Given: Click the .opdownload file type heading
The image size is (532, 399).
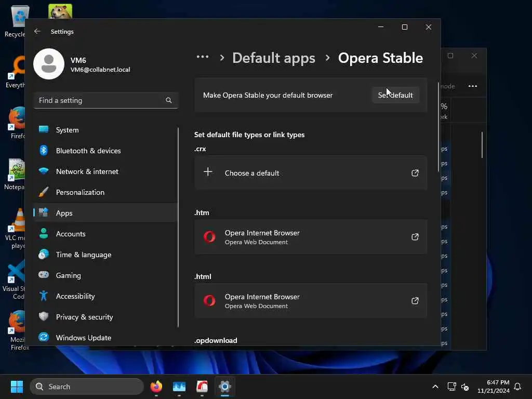Looking at the screenshot, I should [216, 340].
